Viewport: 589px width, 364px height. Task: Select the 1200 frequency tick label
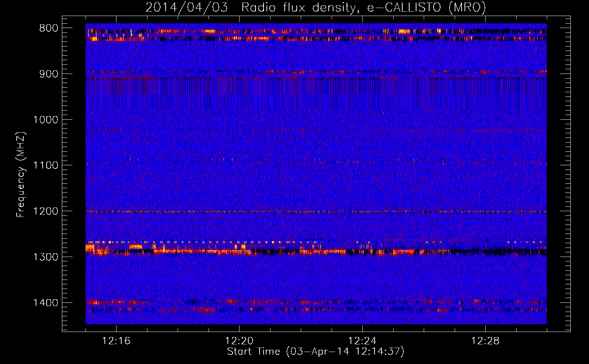tap(46, 211)
